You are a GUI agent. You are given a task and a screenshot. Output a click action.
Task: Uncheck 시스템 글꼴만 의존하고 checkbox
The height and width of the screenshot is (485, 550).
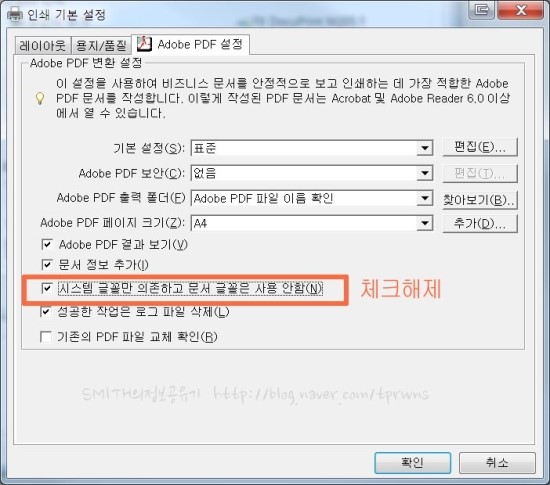tap(47, 288)
